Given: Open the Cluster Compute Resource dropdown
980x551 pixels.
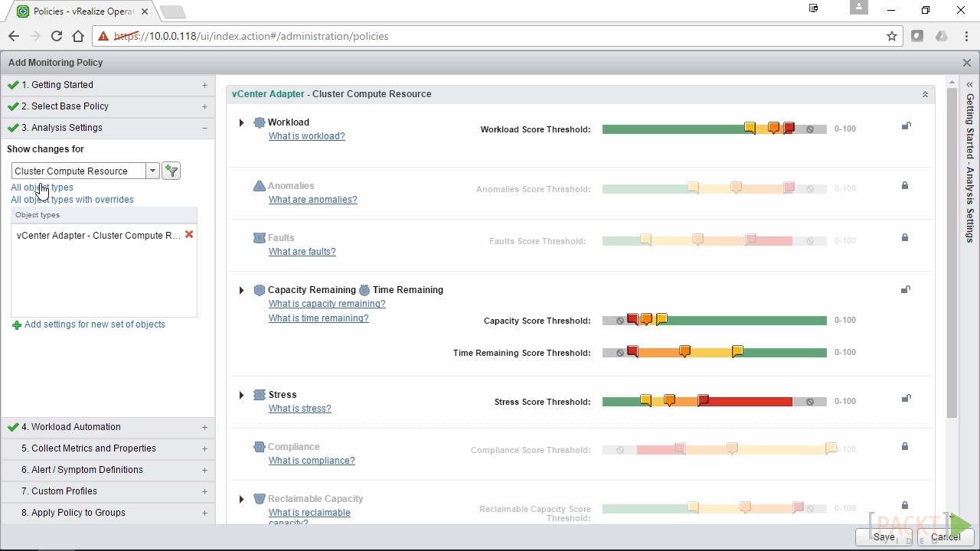Looking at the screenshot, I should point(152,171).
